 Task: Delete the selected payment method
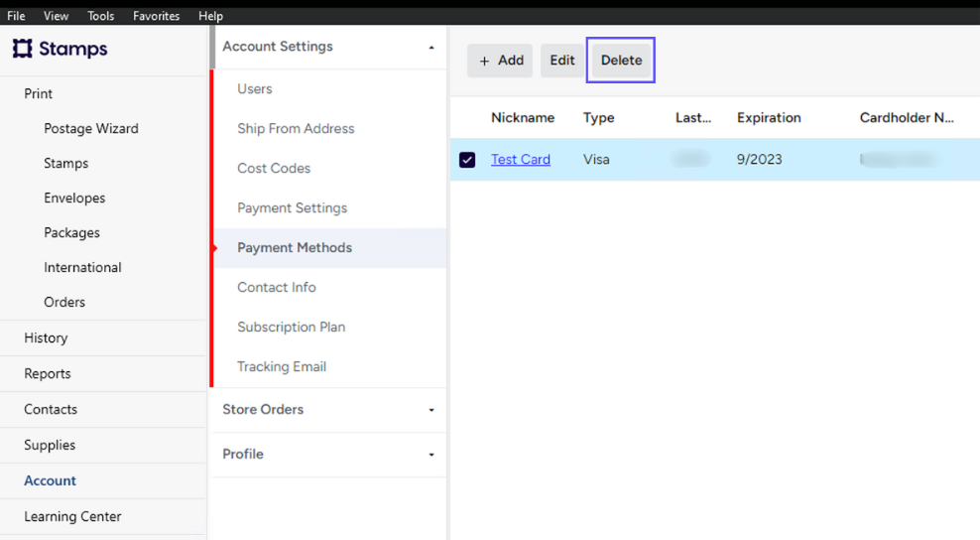click(x=621, y=61)
